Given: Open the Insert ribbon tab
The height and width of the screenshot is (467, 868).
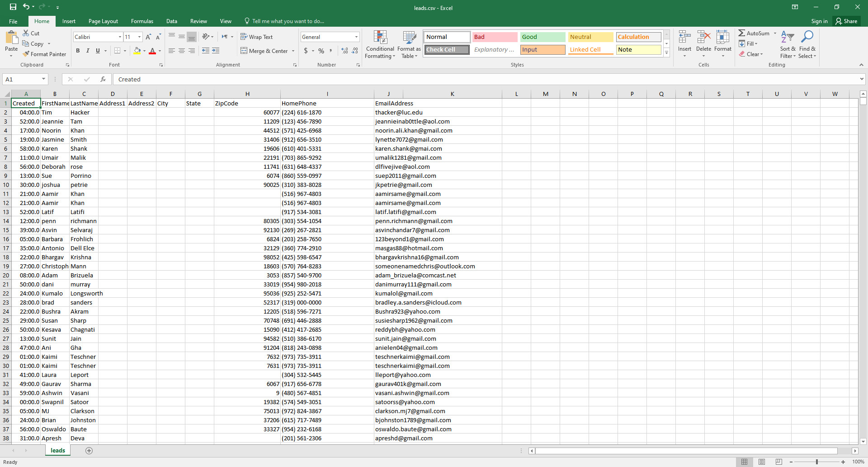Looking at the screenshot, I should pos(69,21).
